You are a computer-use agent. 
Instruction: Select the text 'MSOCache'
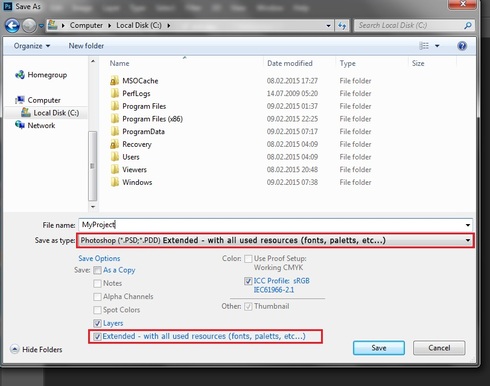click(x=140, y=81)
